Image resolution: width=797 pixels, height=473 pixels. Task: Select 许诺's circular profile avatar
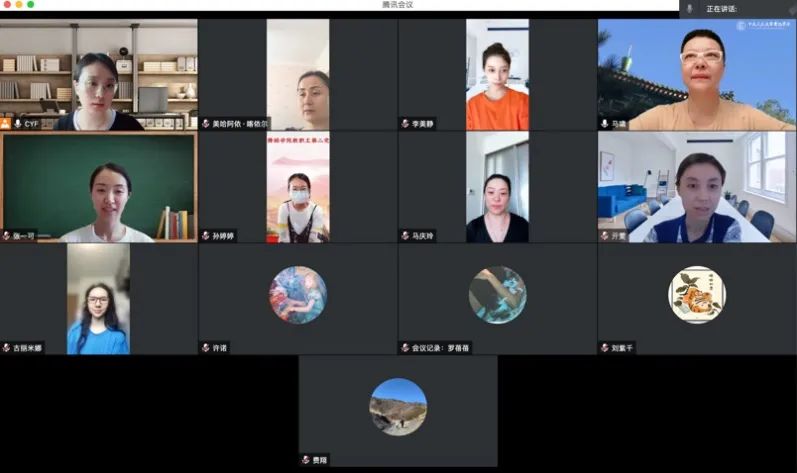pyautogui.click(x=297, y=295)
